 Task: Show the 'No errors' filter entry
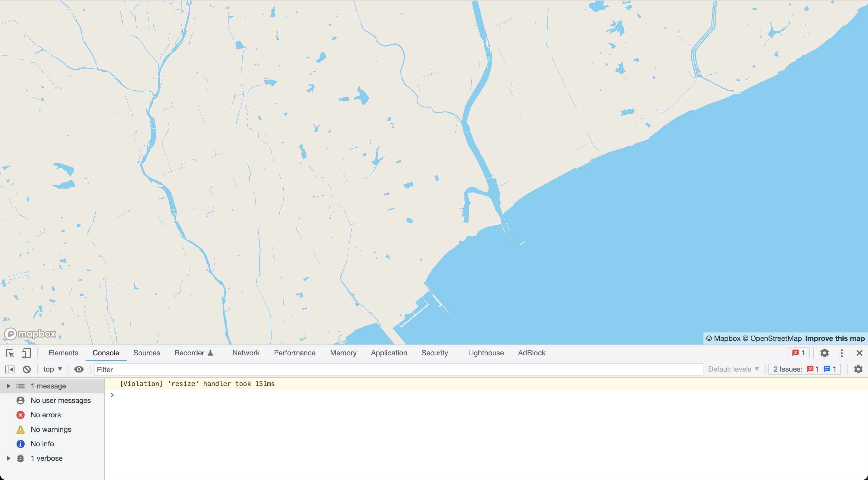pyautogui.click(x=46, y=415)
